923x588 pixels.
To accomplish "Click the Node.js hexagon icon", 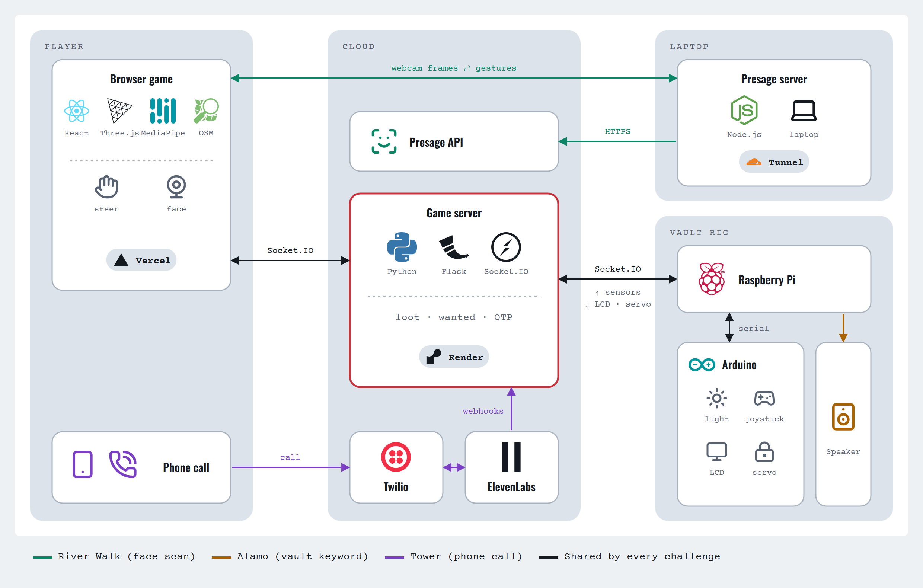I will pos(744,110).
